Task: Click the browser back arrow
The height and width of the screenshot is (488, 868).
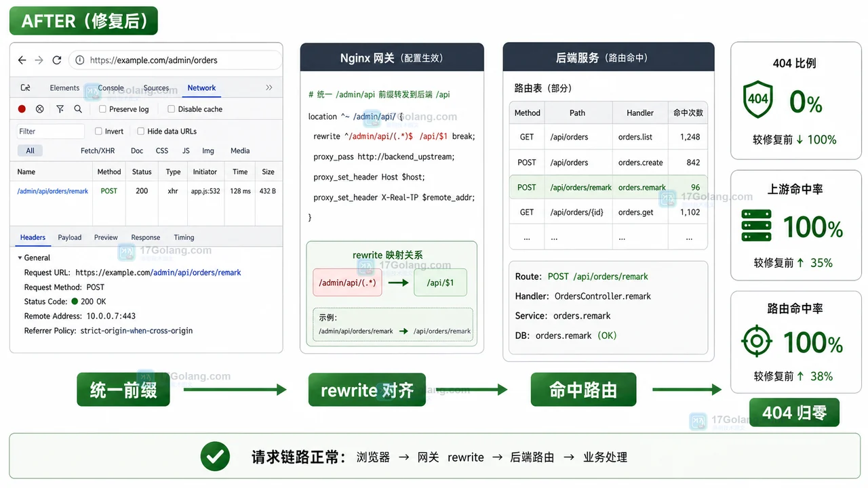Action: click(22, 60)
